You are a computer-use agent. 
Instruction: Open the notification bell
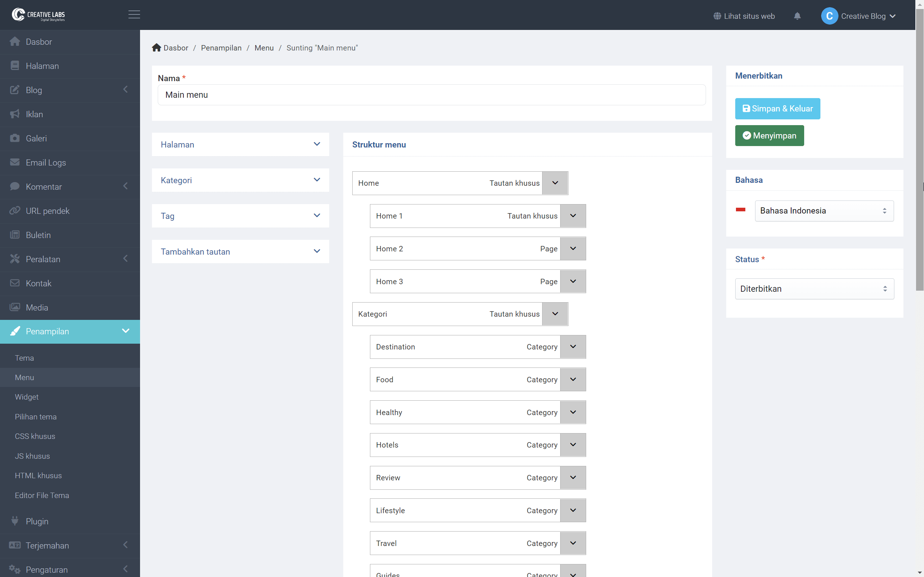click(x=798, y=16)
